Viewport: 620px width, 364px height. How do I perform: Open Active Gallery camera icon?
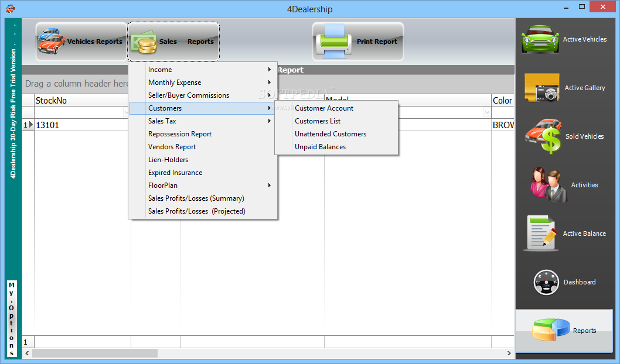542,88
